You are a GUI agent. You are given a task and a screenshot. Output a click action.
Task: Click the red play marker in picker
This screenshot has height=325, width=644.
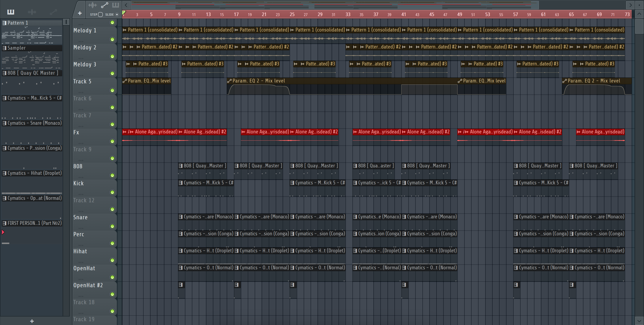click(3, 232)
